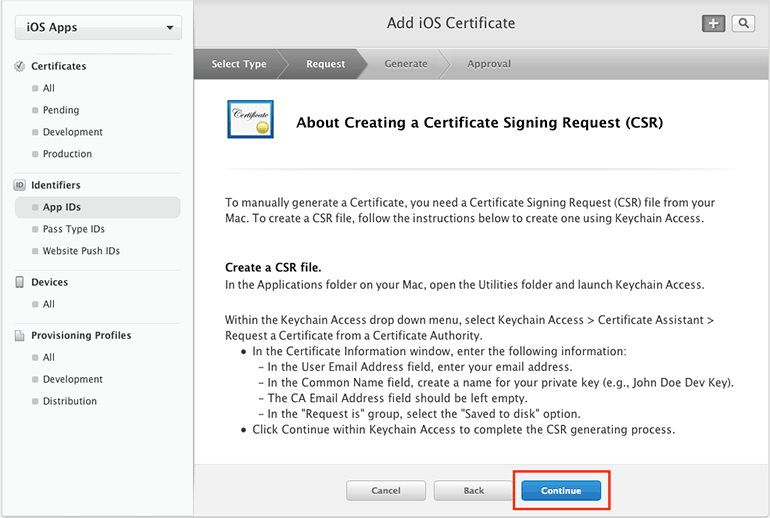
Task: Open the iOS Apps dropdown
Action: click(x=97, y=27)
